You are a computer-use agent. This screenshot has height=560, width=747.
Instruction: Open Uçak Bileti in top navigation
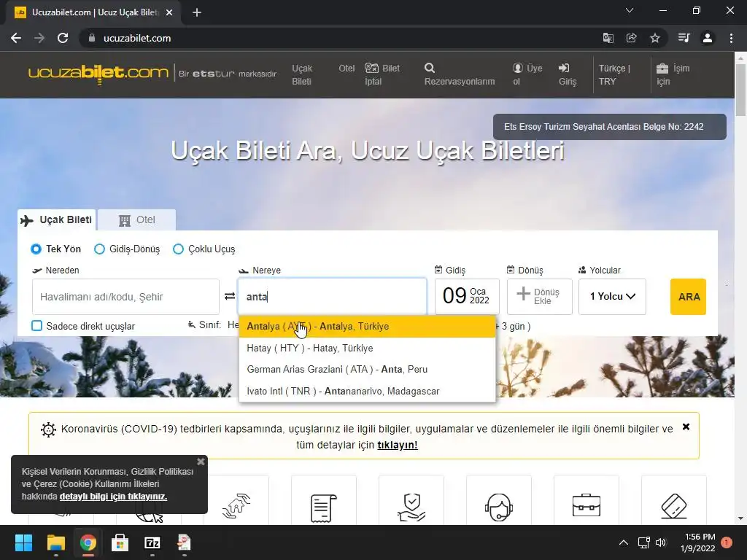pos(302,75)
